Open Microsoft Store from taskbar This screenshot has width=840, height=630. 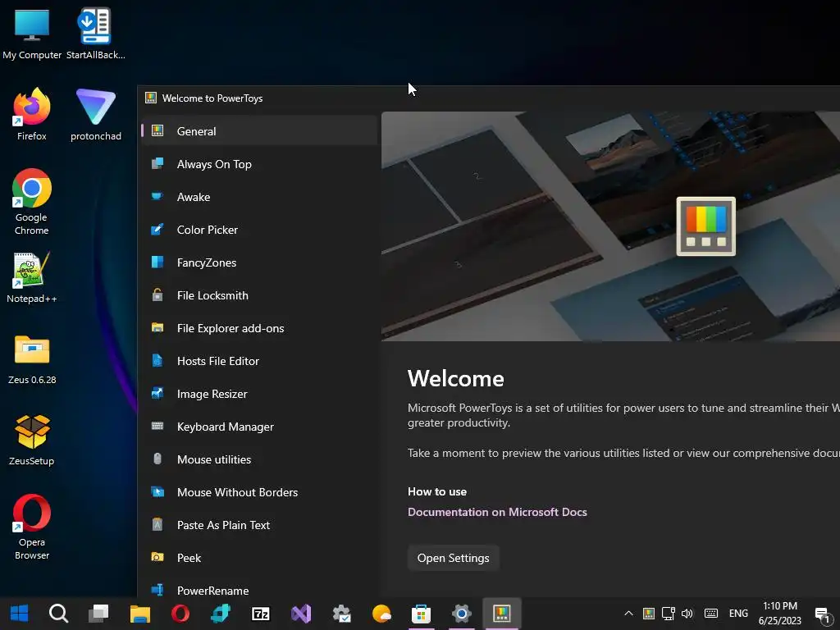pyautogui.click(x=421, y=614)
